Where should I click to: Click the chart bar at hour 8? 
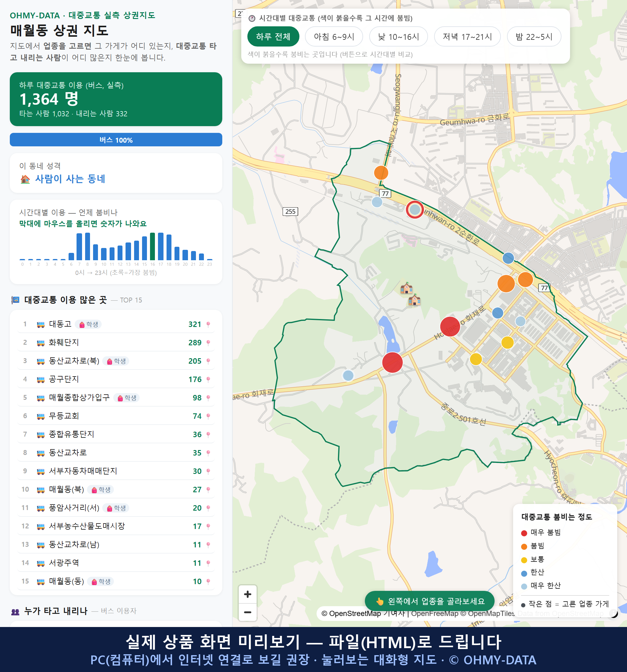[x=88, y=246]
